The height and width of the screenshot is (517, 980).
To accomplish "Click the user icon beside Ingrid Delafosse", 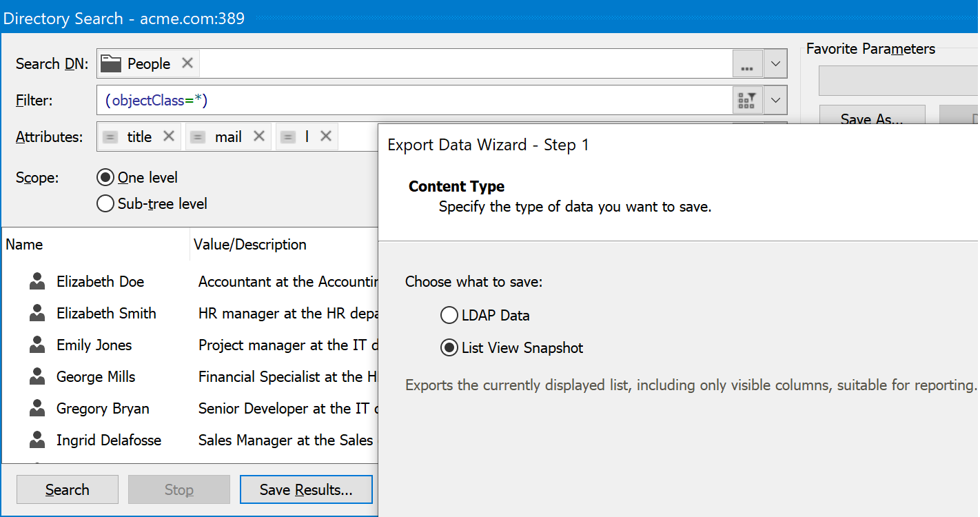I will click(x=37, y=440).
